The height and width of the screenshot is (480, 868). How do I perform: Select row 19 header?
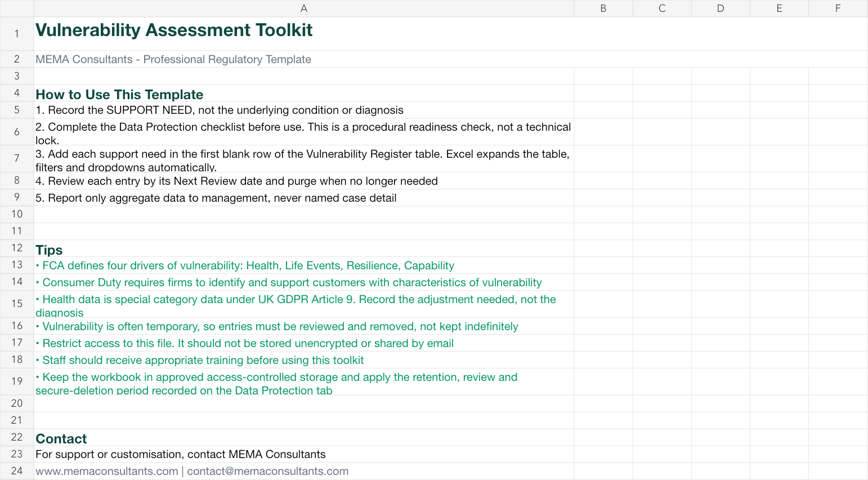pyautogui.click(x=17, y=381)
